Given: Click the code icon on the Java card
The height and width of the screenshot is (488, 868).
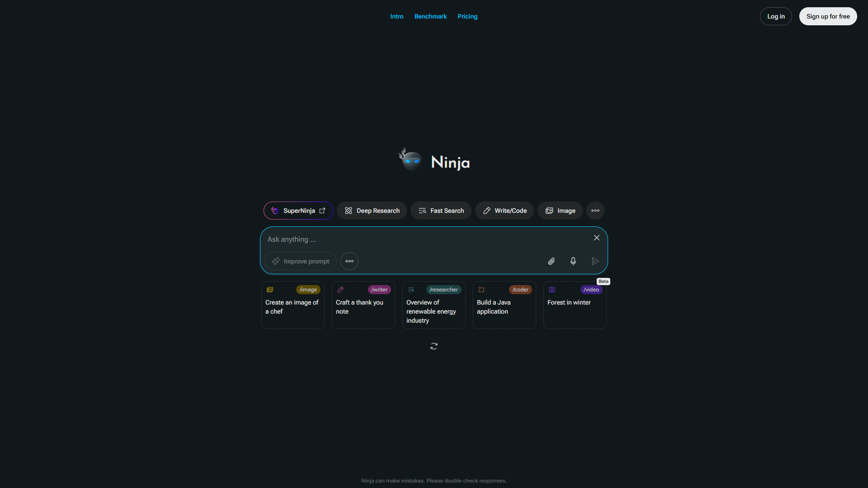Looking at the screenshot, I should tap(481, 290).
